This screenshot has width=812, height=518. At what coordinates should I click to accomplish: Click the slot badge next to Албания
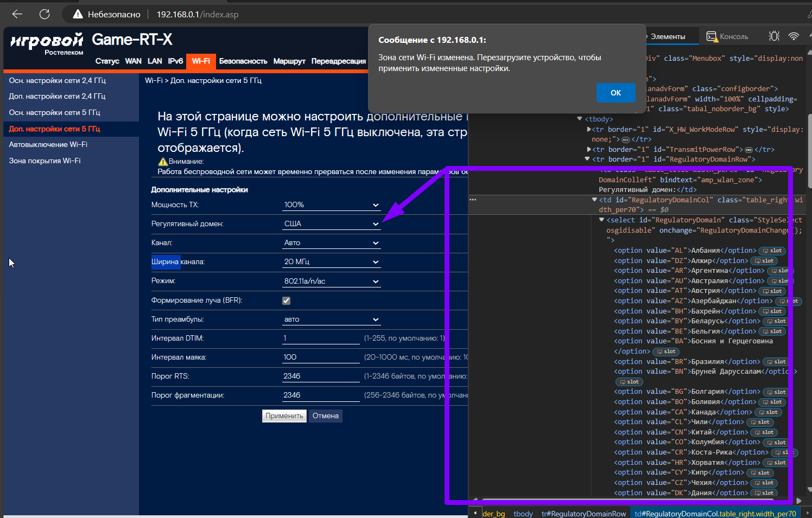pos(772,251)
